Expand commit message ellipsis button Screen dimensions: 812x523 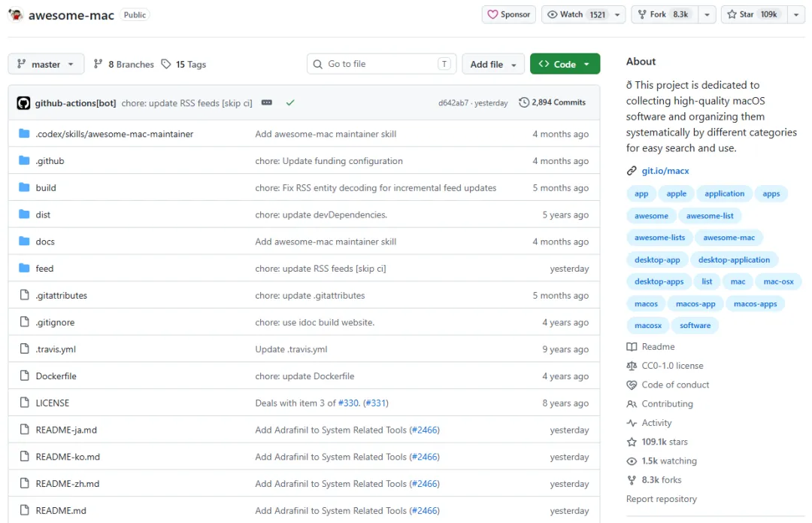(267, 102)
